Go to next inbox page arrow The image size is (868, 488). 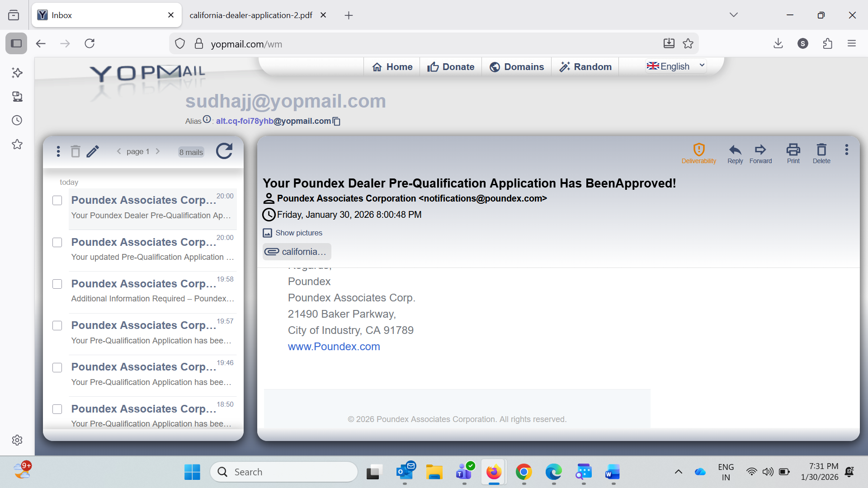(x=158, y=151)
